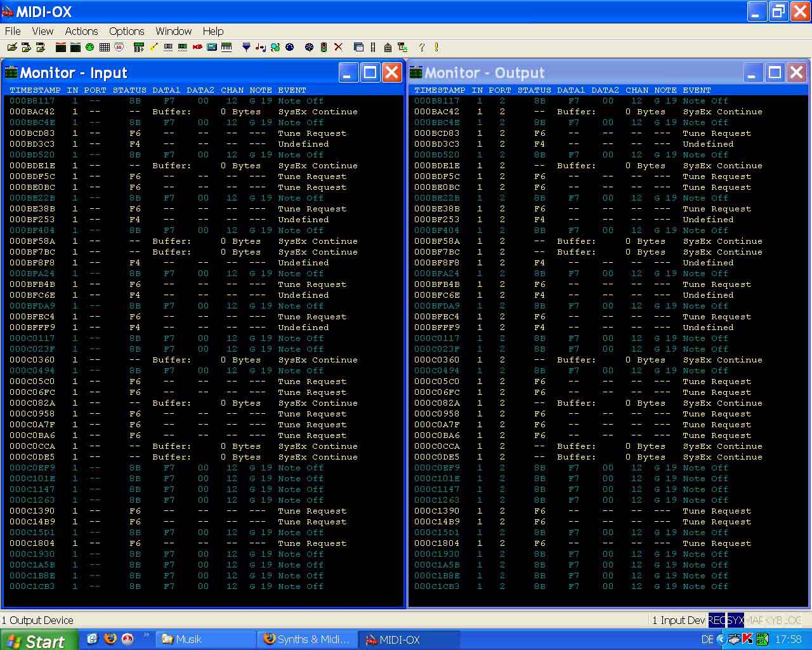Click the grid toolbar icon

pos(105,47)
